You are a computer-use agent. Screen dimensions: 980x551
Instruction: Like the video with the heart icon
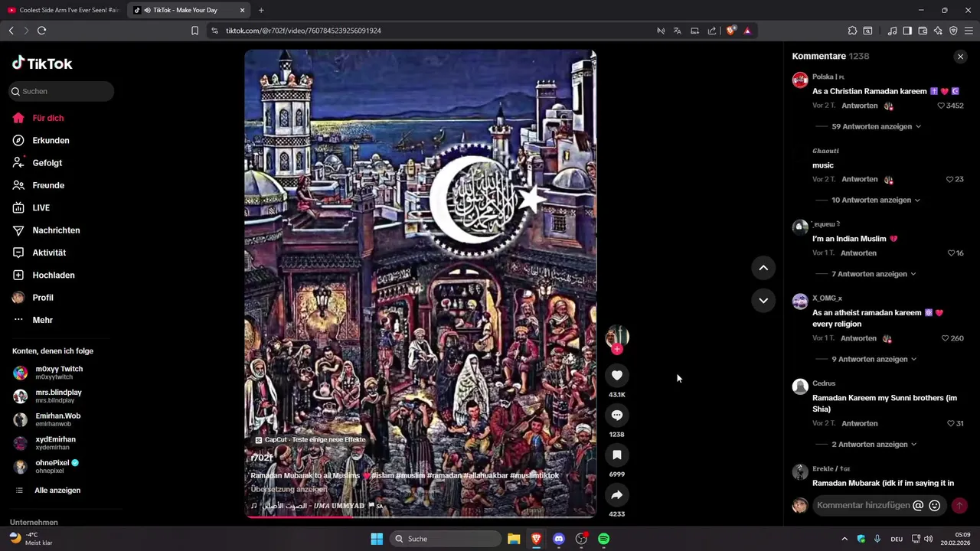point(617,375)
